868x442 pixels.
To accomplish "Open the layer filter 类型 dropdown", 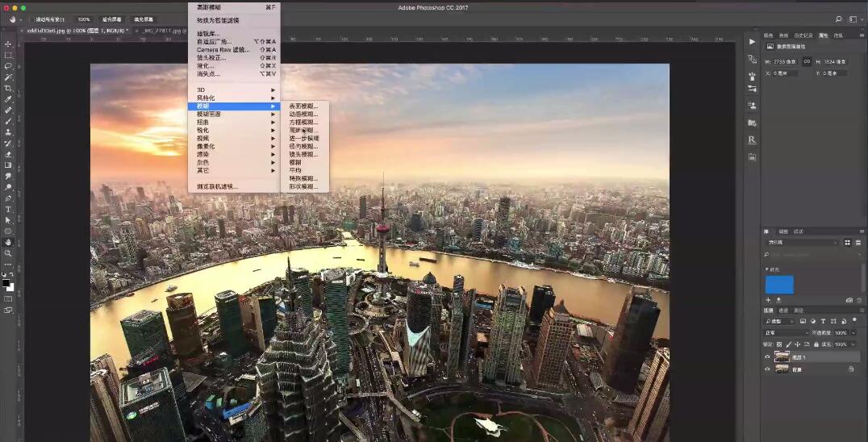I will (x=780, y=321).
